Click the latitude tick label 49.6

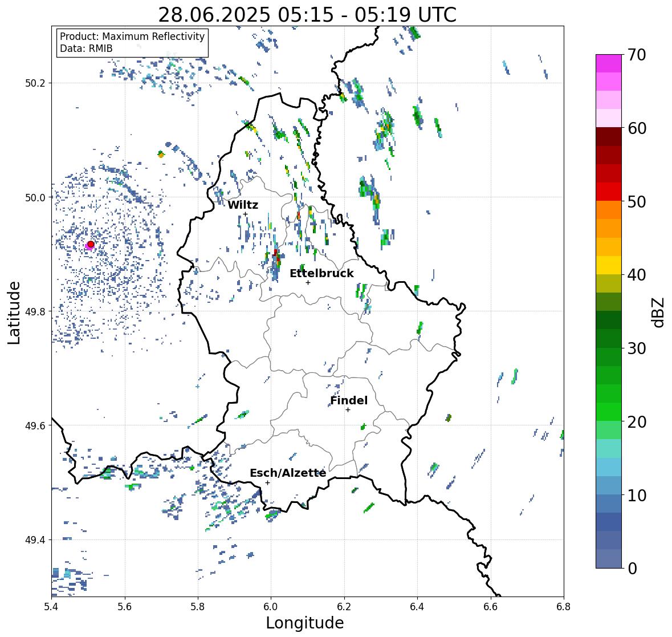35,425
